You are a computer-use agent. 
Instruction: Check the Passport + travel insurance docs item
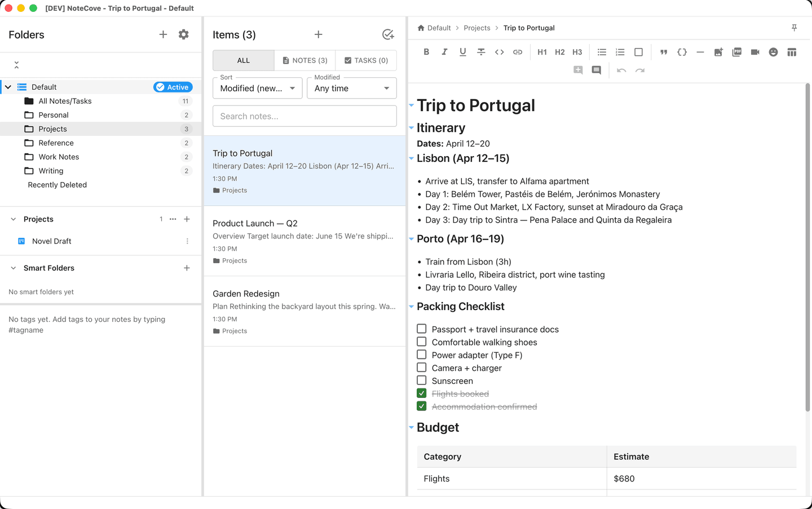coord(421,329)
